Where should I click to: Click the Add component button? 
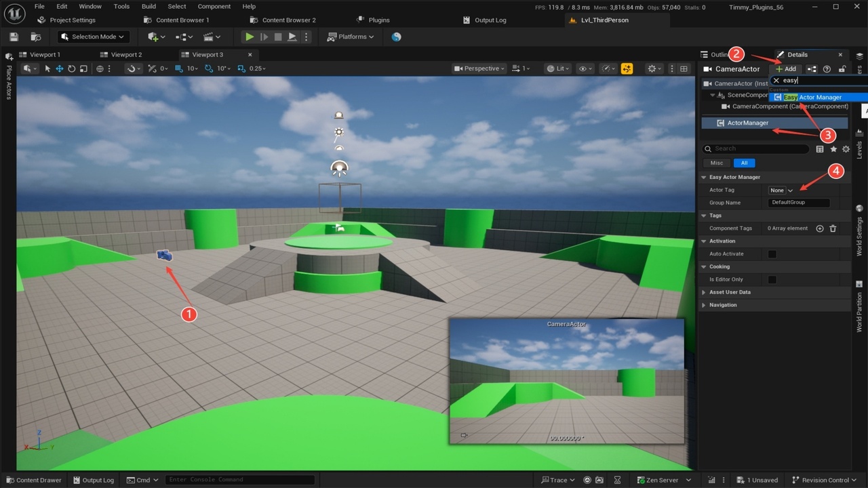[x=786, y=68]
